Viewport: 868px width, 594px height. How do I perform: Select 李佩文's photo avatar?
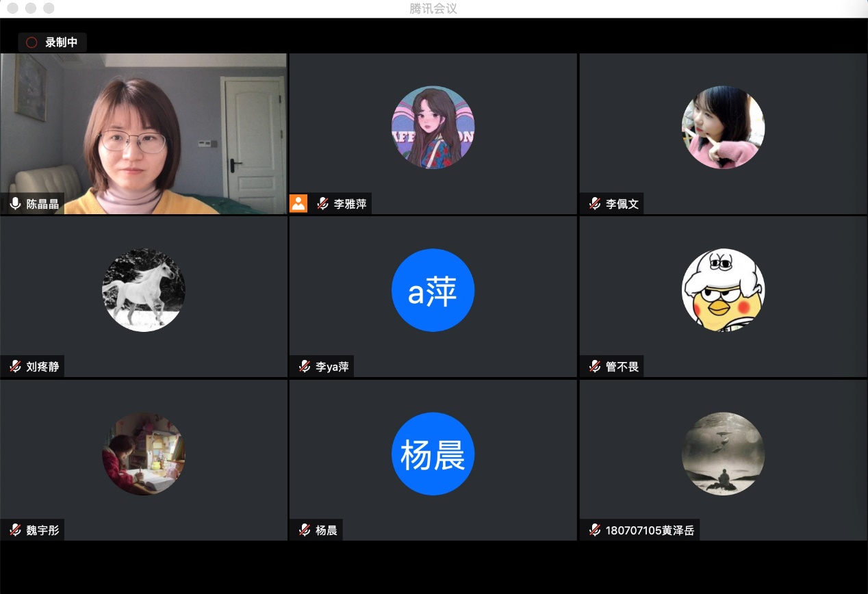723,127
